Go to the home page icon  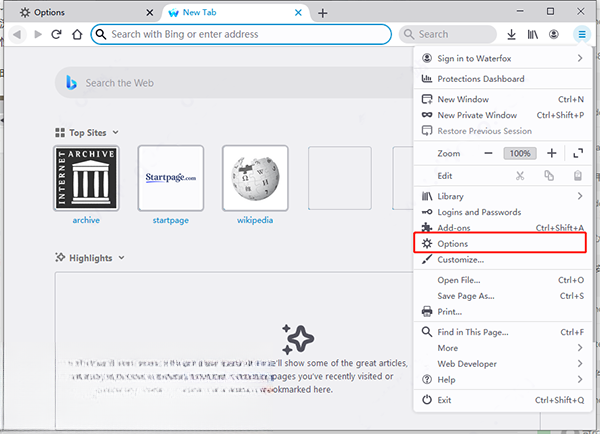click(77, 34)
